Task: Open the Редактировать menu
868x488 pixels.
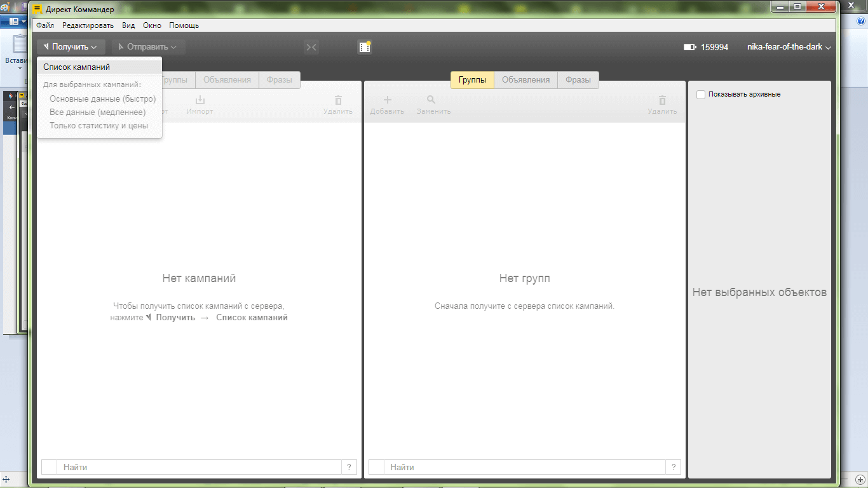Action: point(88,25)
